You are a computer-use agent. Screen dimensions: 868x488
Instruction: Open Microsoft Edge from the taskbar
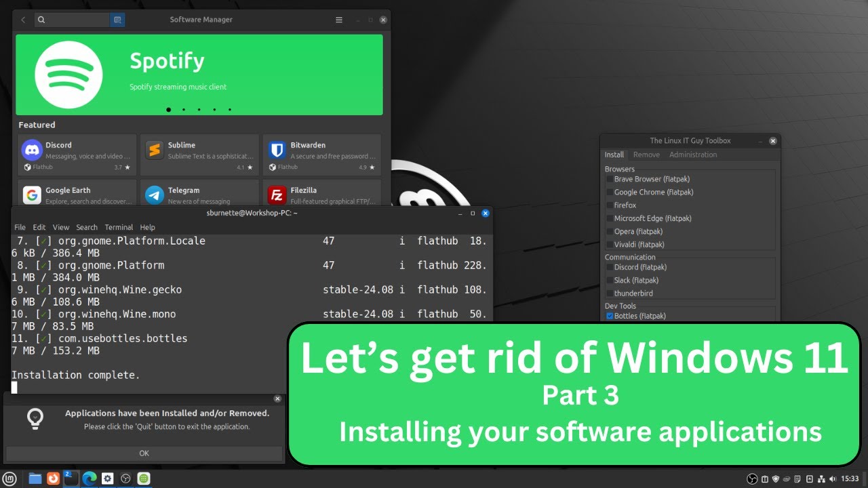90,479
